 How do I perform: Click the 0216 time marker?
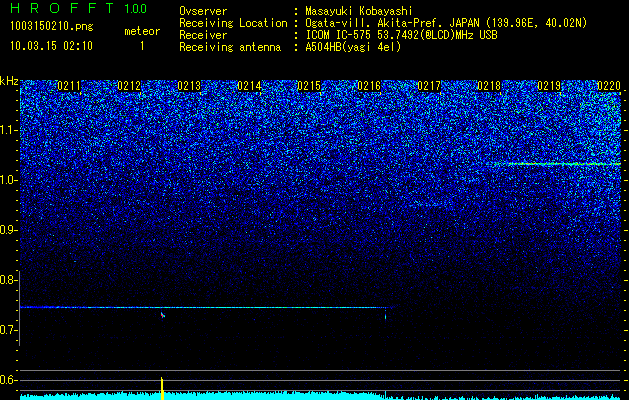click(x=369, y=86)
